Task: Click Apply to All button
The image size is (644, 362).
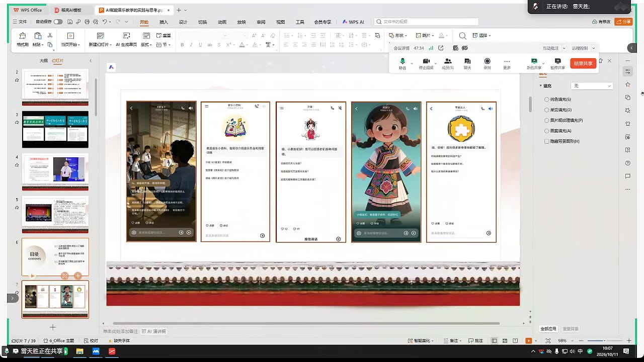Action: click(x=548, y=329)
